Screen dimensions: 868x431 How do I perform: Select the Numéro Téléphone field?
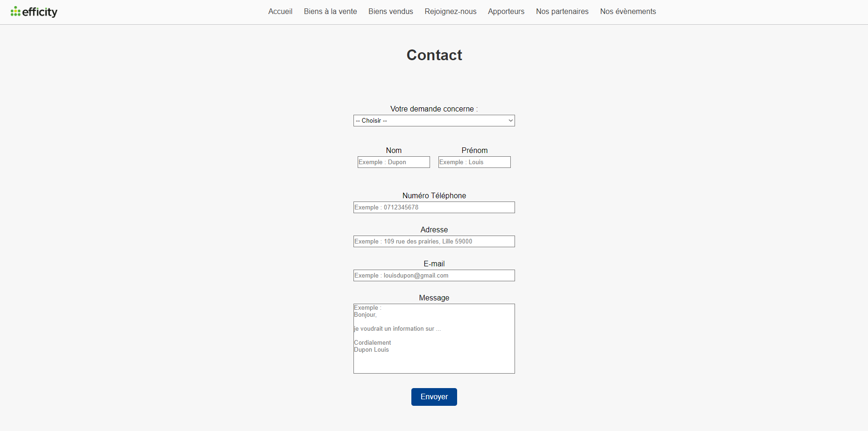434,208
